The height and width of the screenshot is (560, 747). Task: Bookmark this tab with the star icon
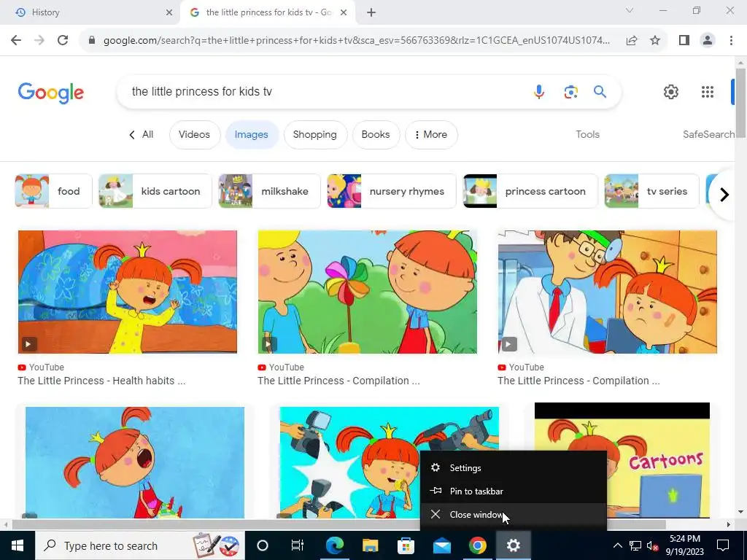(655, 40)
